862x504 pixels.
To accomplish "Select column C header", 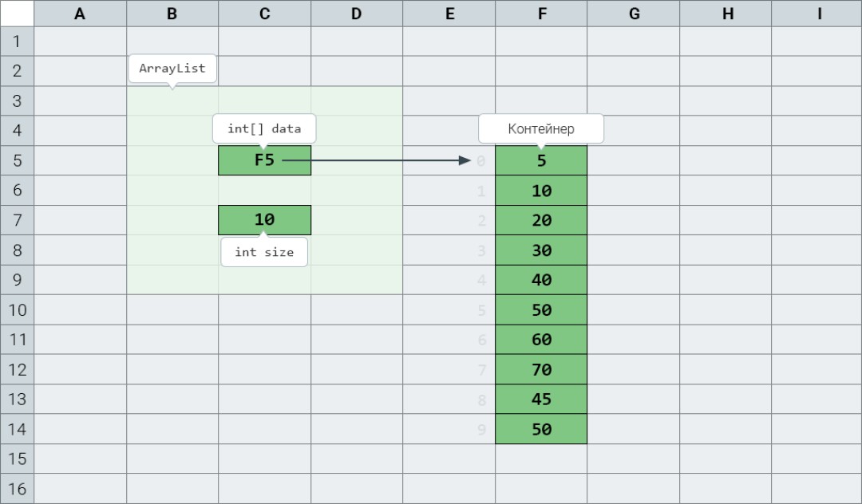I will click(264, 14).
